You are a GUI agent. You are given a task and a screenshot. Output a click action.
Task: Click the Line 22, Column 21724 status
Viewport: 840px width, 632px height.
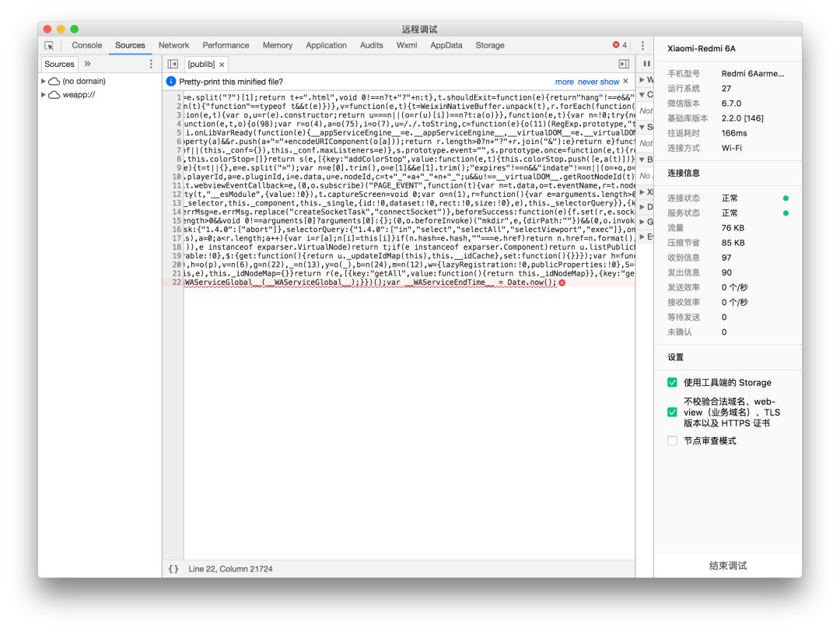(230, 569)
